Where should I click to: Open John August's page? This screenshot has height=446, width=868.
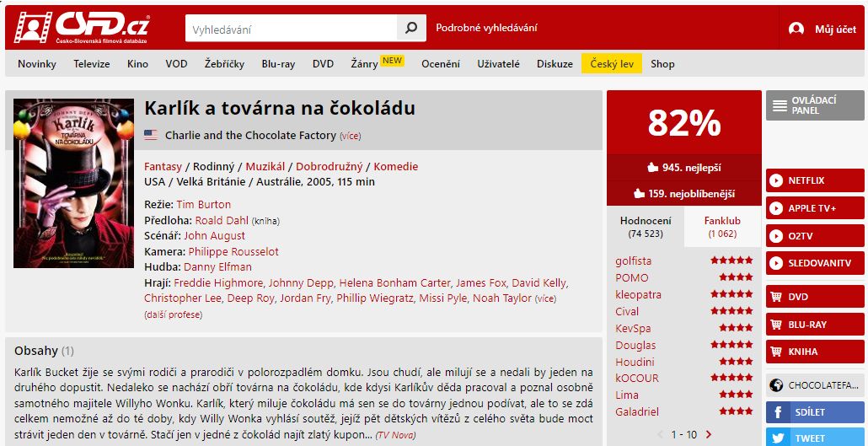point(215,235)
